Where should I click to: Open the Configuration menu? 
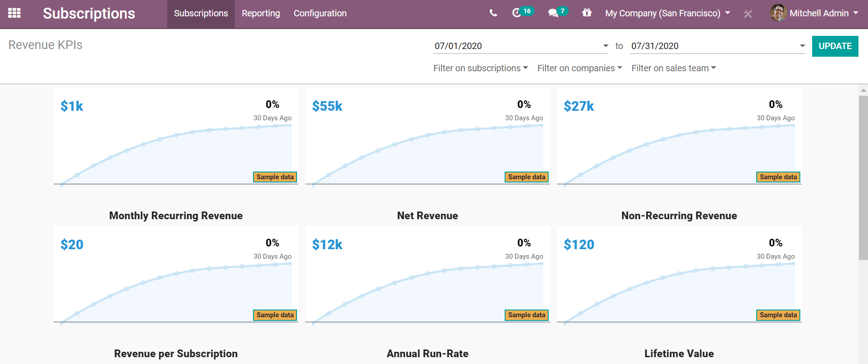point(320,13)
